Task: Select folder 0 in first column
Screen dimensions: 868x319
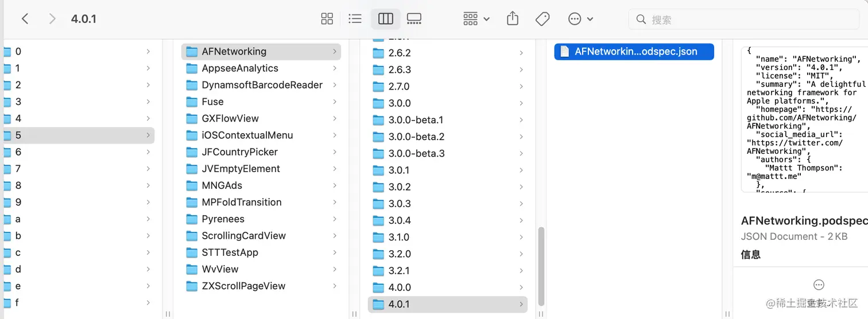Action: click(x=79, y=52)
